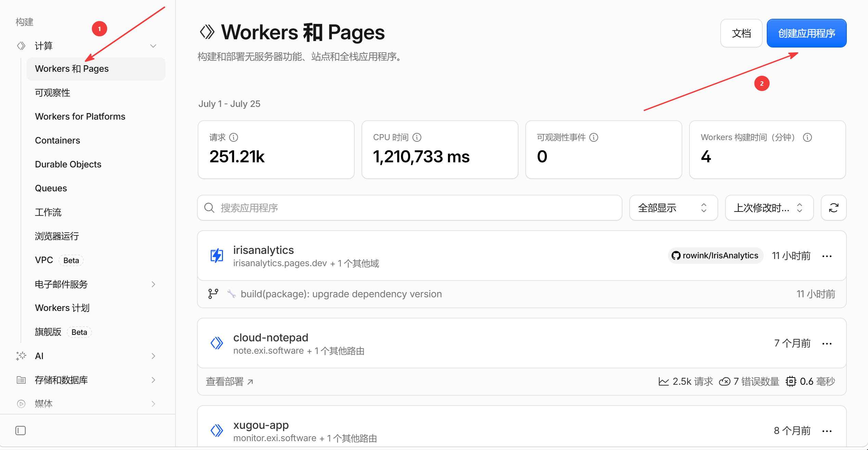Image resolution: width=868 pixels, height=450 pixels.
Task: Open 工作流 in the sidebar
Action: 48,212
